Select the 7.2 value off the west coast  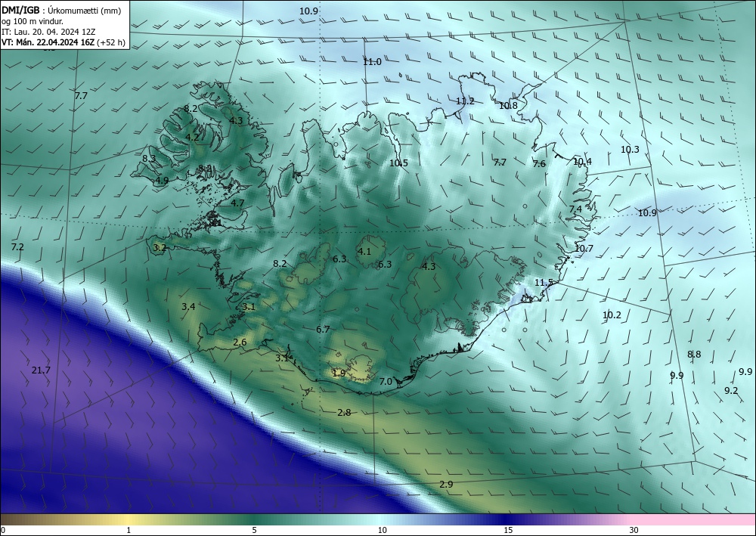pos(17,246)
